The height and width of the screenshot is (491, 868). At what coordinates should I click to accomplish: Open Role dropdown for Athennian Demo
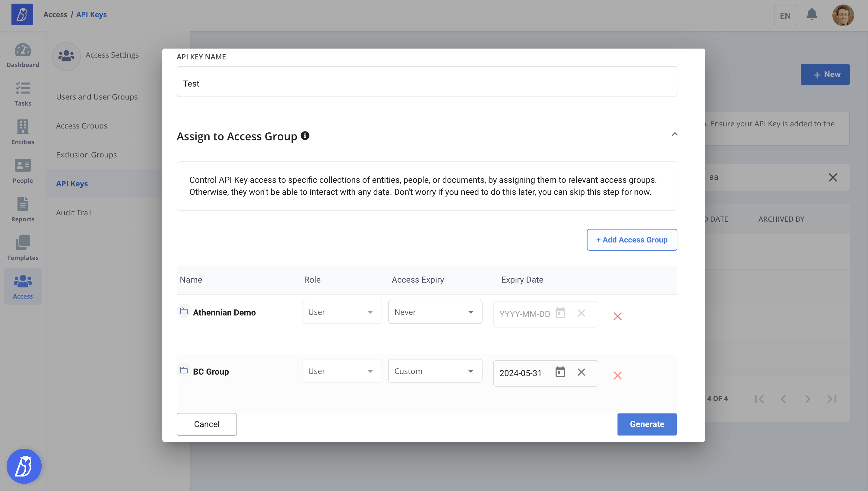click(x=341, y=312)
